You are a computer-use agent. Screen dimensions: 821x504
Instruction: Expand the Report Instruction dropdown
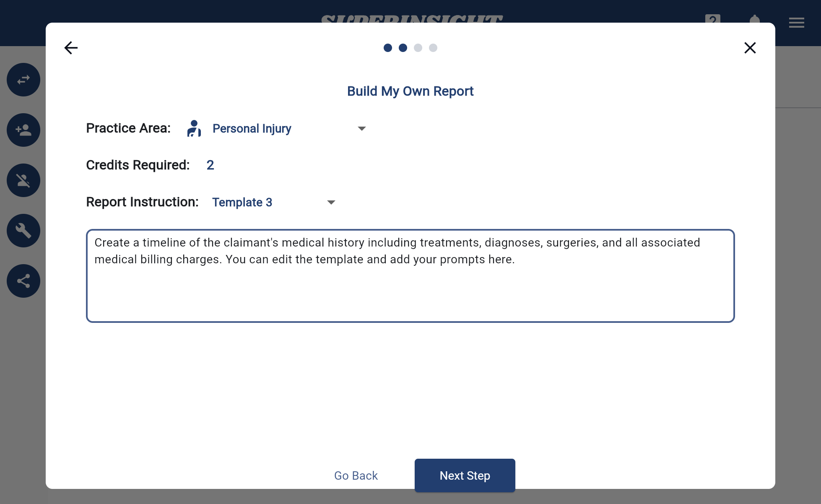tap(332, 202)
